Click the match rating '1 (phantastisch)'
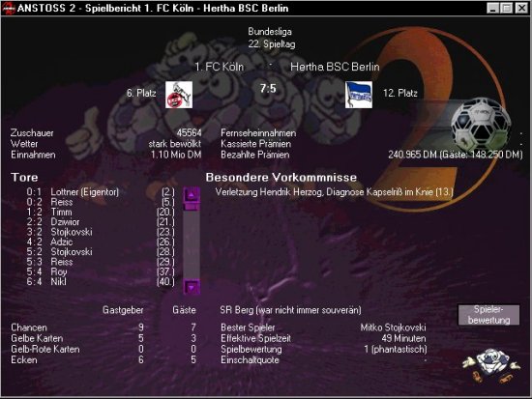Viewport: 532px width, 399px height. click(x=396, y=349)
